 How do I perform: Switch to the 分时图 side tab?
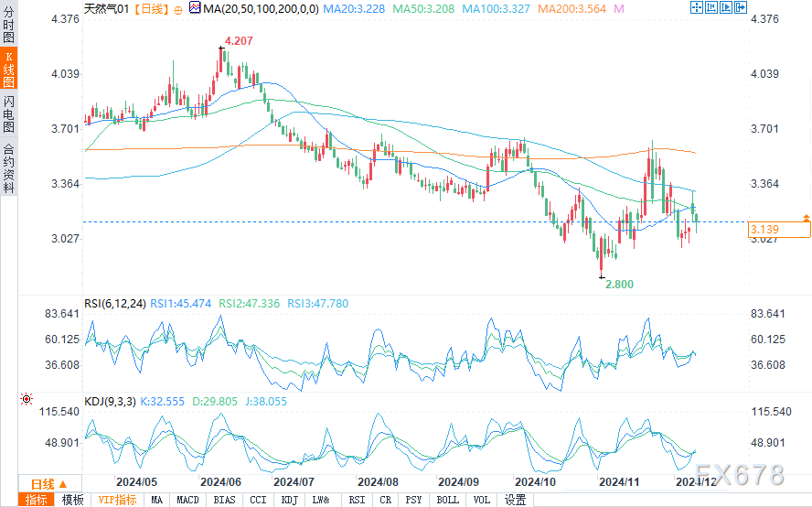[9, 25]
